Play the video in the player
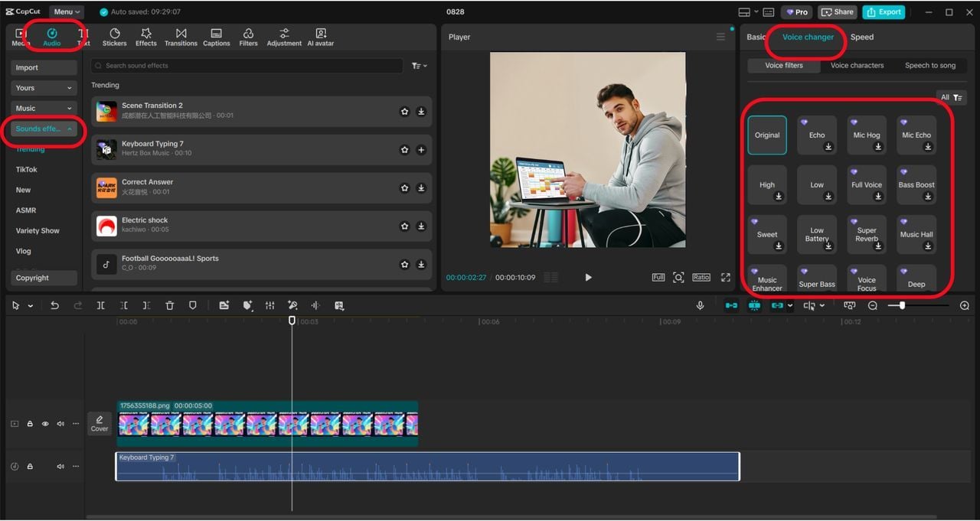The image size is (980, 521). click(x=588, y=277)
